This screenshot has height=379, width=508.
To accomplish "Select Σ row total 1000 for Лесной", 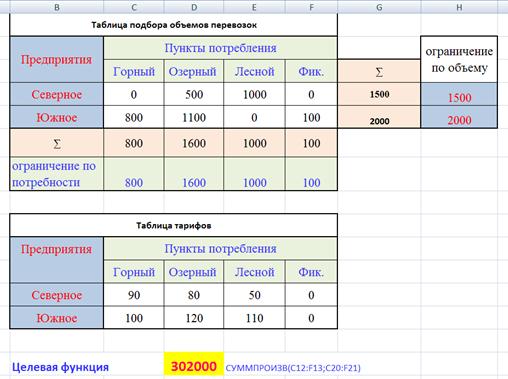I will tap(254, 143).
